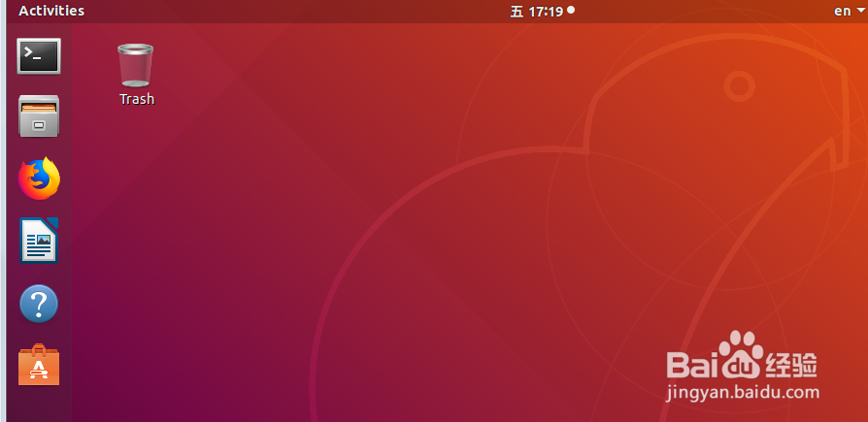Image resolution: width=868 pixels, height=422 pixels.
Task: Select the Trash icon on the desktop
Action: click(x=136, y=65)
